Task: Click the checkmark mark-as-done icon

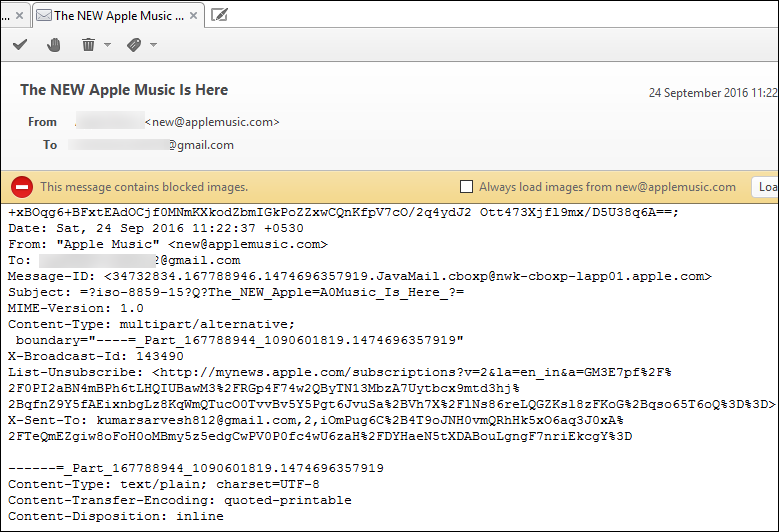Action: [x=20, y=45]
